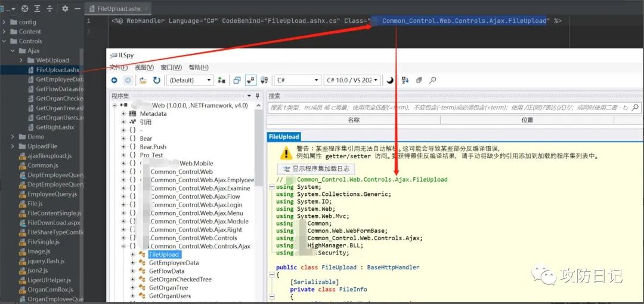Image resolution: width=644 pixels, height=304 pixels.
Task: Open project panel settings gear icon
Action: pyautogui.click(x=65, y=8)
